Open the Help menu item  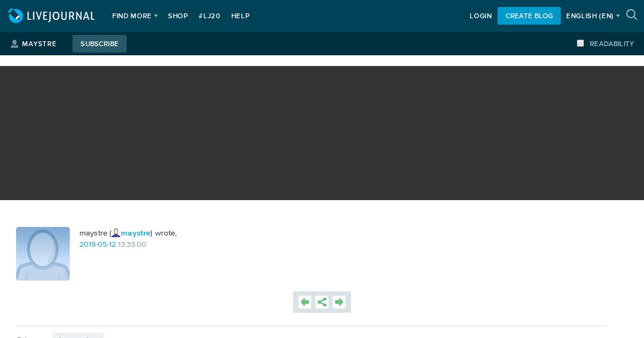click(240, 16)
